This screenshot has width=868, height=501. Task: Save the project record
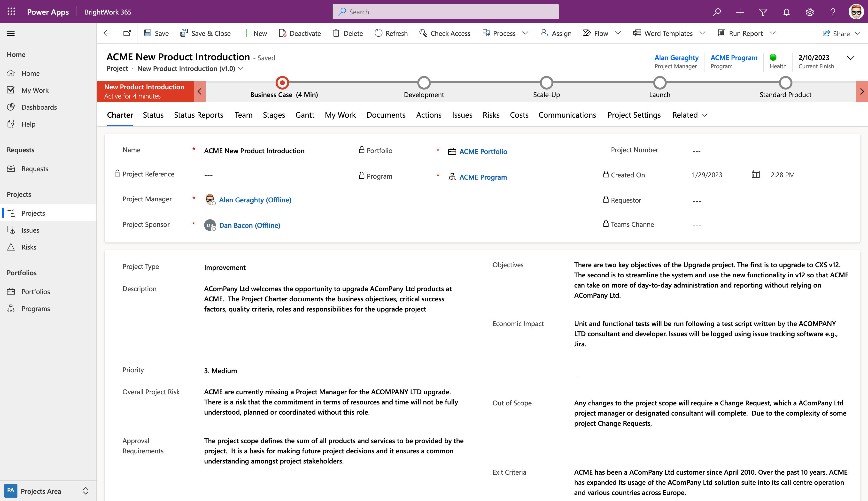pyautogui.click(x=156, y=33)
